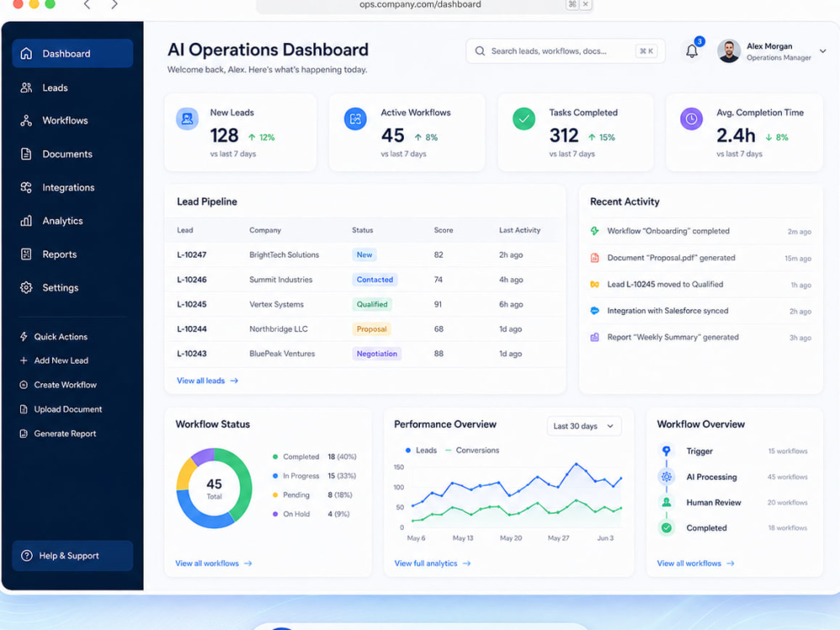The width and height of the screenshot is (840, 630).
Task: Click the Qualified status badge
Action: 372,304
